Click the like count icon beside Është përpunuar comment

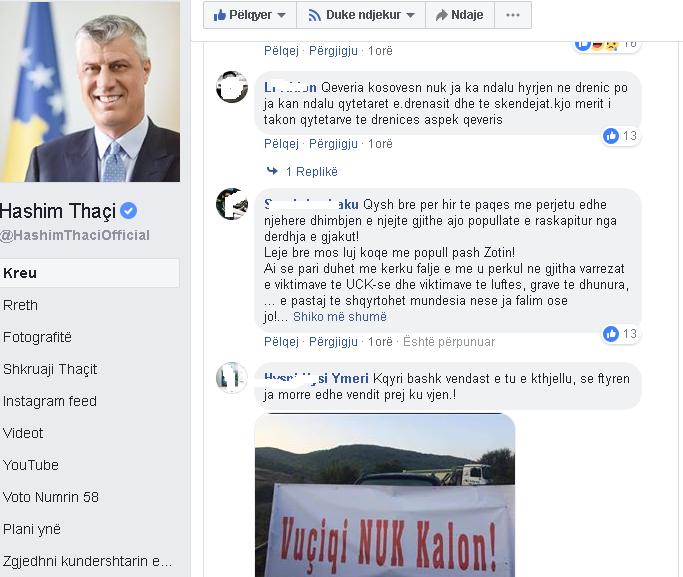(x=611, y=334)
